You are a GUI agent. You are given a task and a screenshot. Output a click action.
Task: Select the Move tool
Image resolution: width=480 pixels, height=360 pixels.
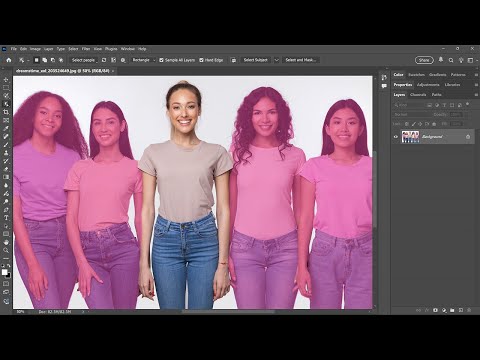point(6,80)
